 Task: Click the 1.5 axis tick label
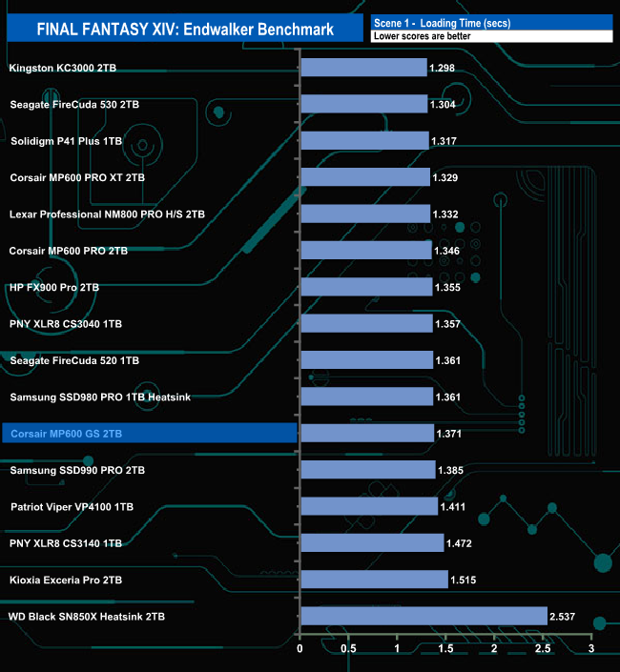pyautogui.click(x=445, y=648)
